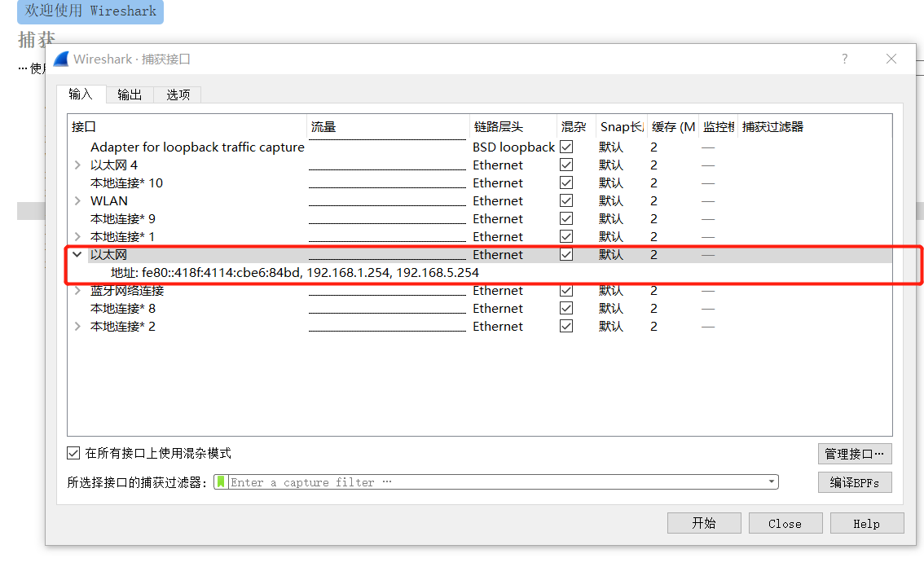Click the 流量 column header
Image resolution: width=924 pixels, height=567 pixels.
tap(388, 127)
